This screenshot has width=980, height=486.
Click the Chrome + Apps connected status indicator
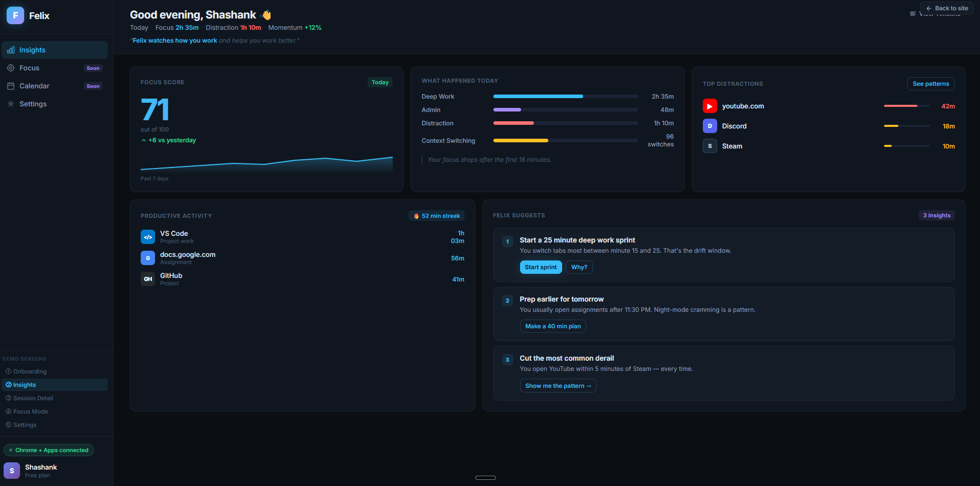49,450
